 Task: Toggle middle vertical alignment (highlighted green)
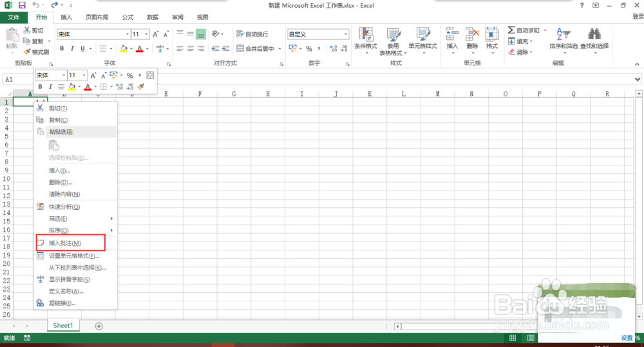pyautogui.click(x=200, y=34)
